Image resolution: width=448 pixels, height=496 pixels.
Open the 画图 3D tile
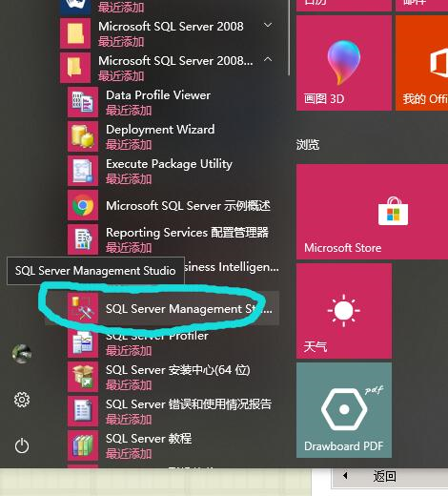click(x=344, y=63)
